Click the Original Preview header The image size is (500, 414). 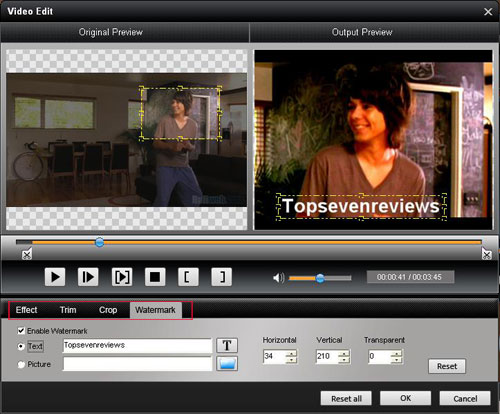111,32
